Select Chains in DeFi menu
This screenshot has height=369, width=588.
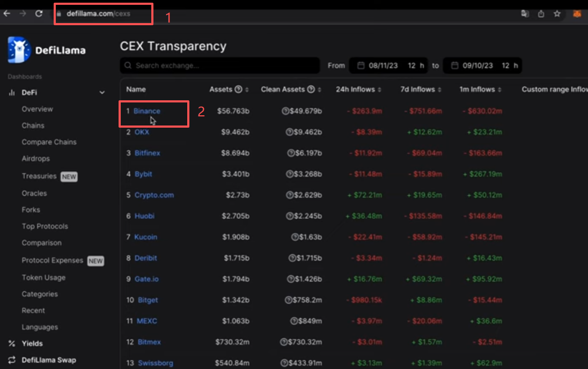click(33, 126)
